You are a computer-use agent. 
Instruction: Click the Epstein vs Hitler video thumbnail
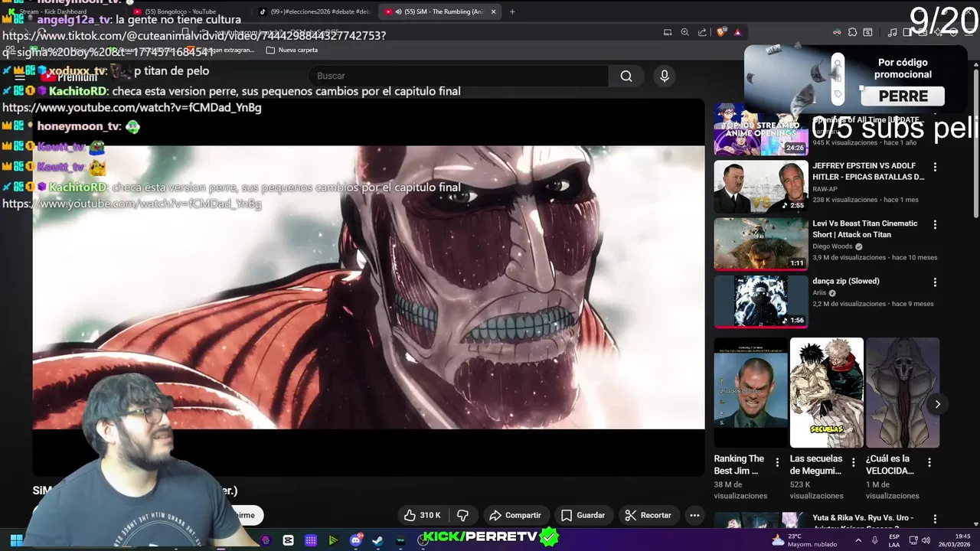[x=761, y=186]
